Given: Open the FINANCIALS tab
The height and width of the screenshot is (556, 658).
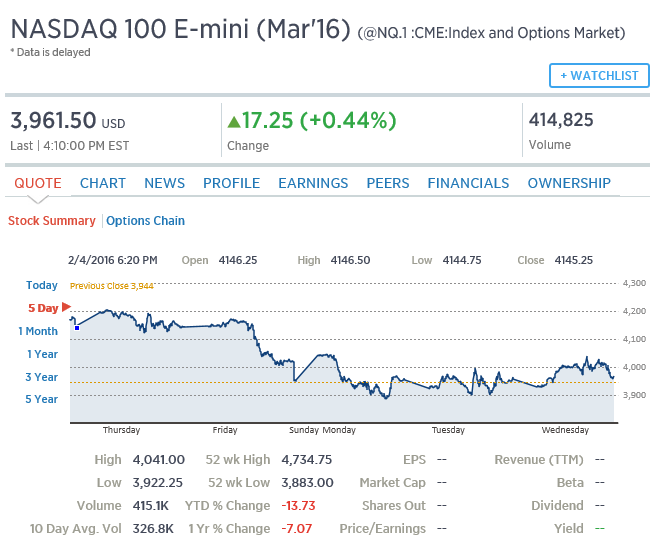Looking at the screenshot, I should (x=468, y=183).
